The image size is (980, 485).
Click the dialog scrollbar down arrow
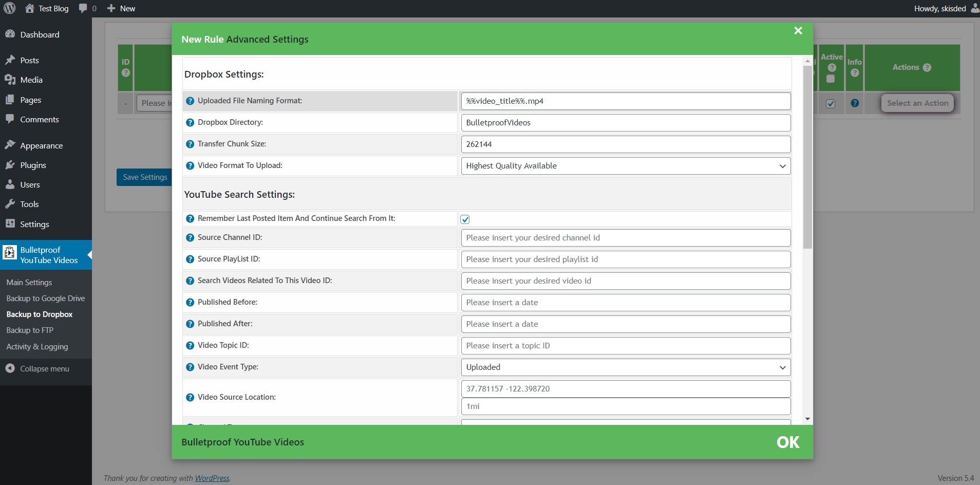(808, 419)
